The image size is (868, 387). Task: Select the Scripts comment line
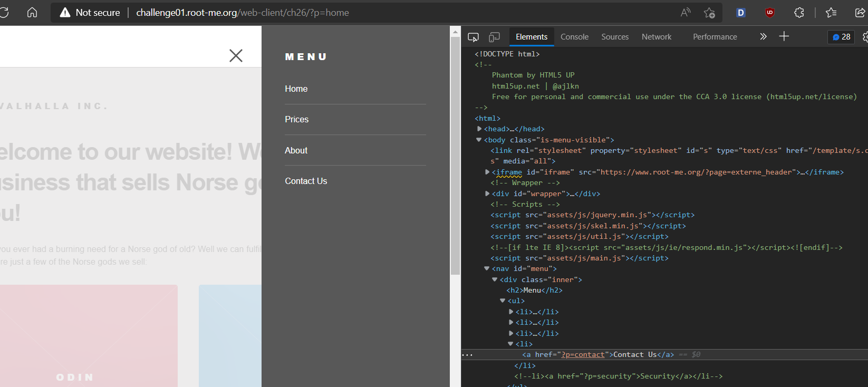pyautogui.click(x=525, y=204)
